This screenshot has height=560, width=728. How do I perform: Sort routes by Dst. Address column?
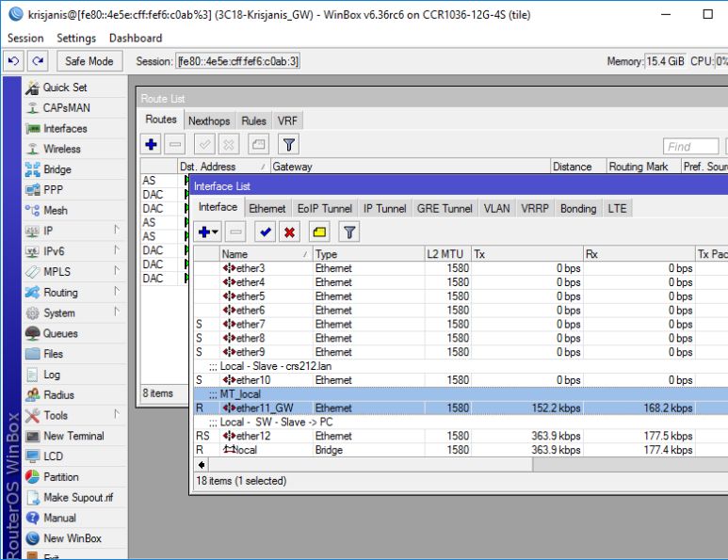(x=224, y=166)
